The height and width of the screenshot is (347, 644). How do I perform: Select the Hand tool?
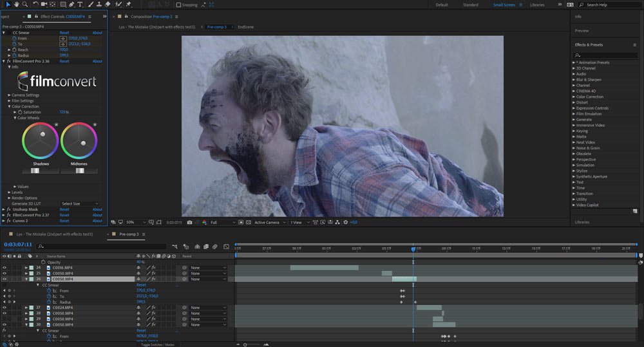(x=17, y=4)
